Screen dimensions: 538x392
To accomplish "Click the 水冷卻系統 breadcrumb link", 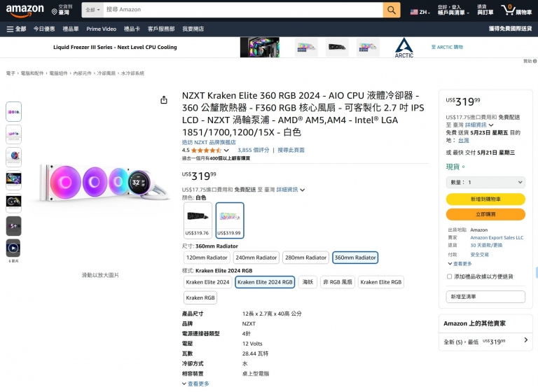I will (132, 73).
